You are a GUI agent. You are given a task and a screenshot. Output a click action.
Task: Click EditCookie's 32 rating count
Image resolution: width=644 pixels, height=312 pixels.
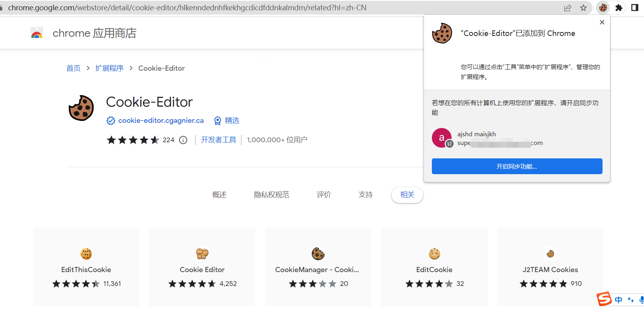[x=460, y=284]
